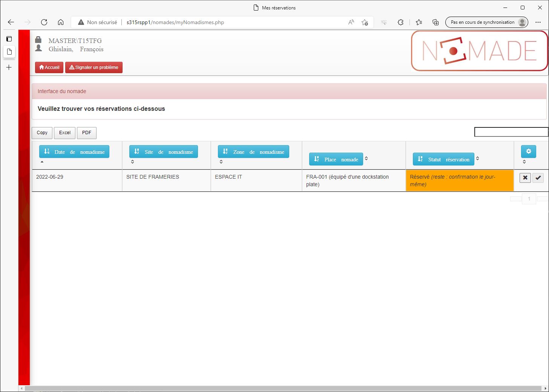Sort by Date de nomadisme column
Image resolution: width=549 pixels, height=392 pixels.
pyautogui.click(x=74, y=152)
